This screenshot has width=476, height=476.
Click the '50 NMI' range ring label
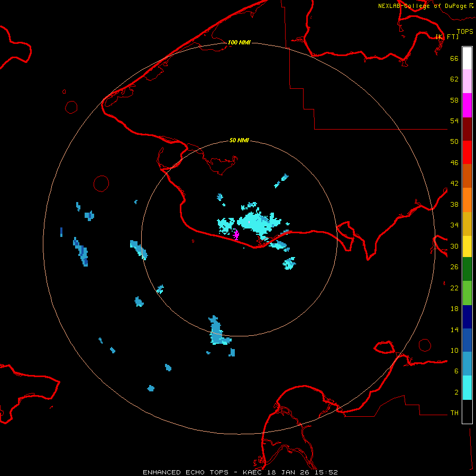[x=239, y=140]
